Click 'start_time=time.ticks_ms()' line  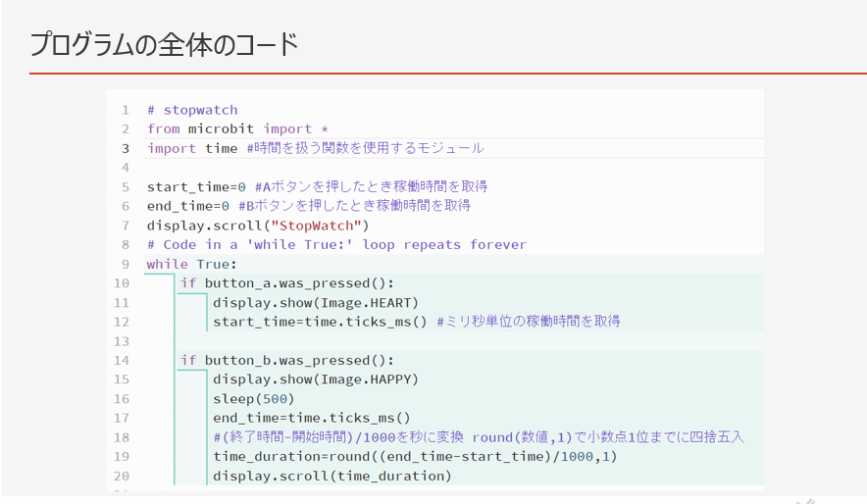click(320, 322)
